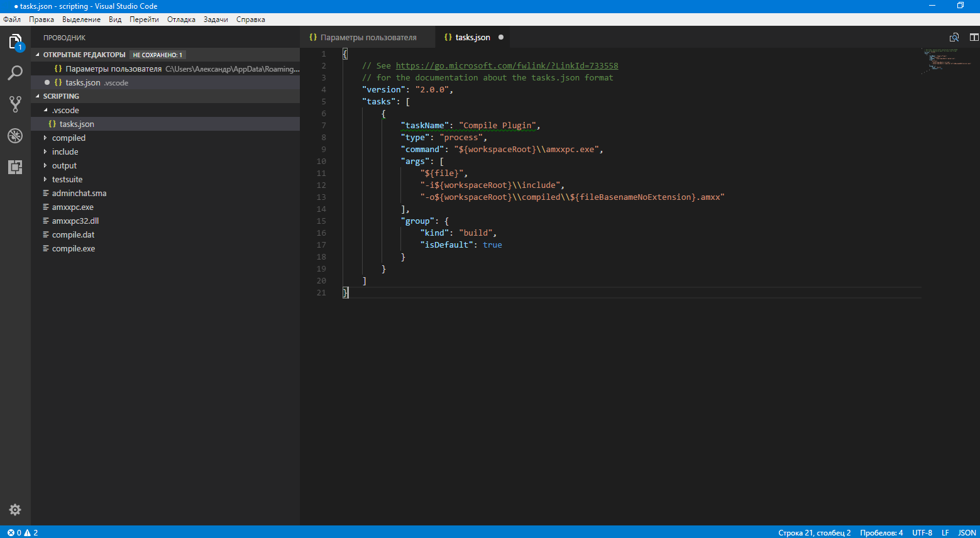Open the Explorer view in activity bar

(x=15, y=42)
